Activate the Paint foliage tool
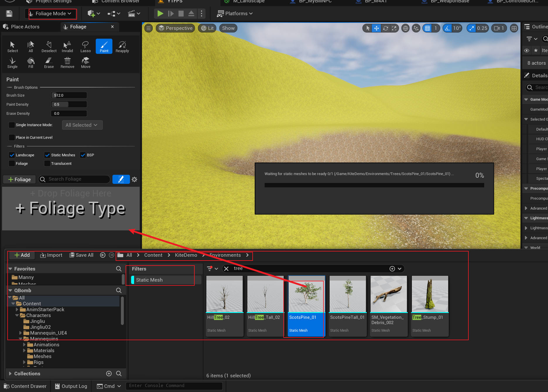Viewport: 548px width, 392px height. point(104,47)
